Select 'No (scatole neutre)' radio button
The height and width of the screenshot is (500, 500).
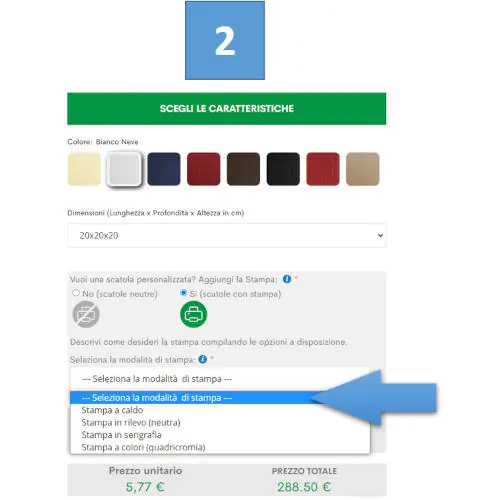pyautogui.click(x=76, y=293)
